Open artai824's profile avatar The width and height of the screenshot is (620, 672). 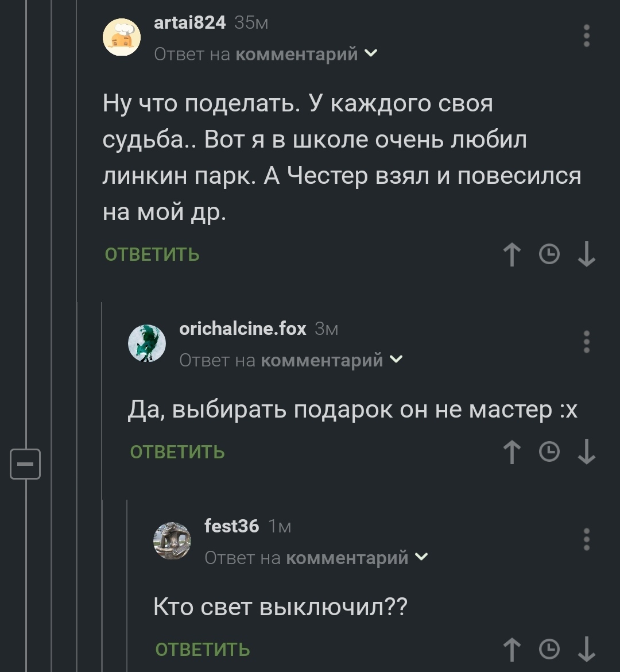point(122,38)
